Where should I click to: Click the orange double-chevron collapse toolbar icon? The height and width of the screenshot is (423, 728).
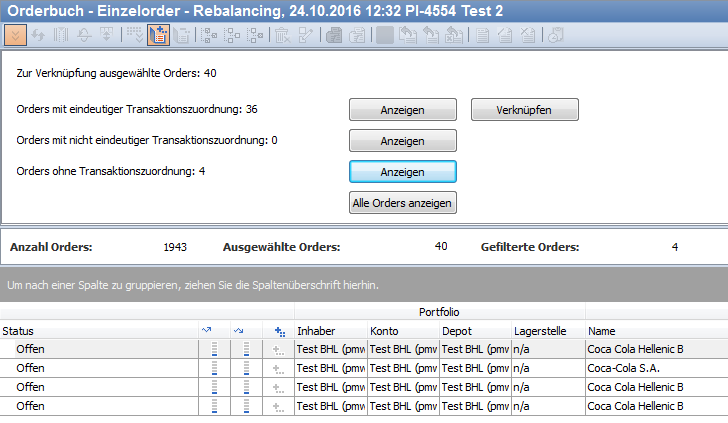[x=15, y=35]
